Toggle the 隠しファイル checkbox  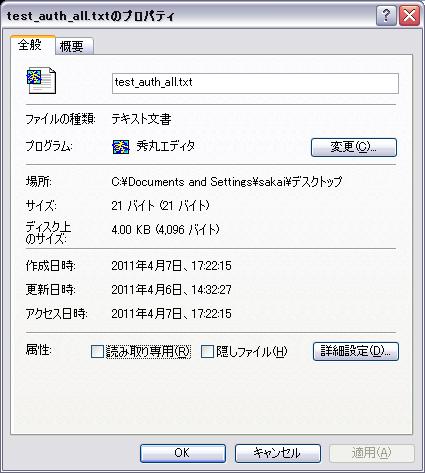click(207, 351)
